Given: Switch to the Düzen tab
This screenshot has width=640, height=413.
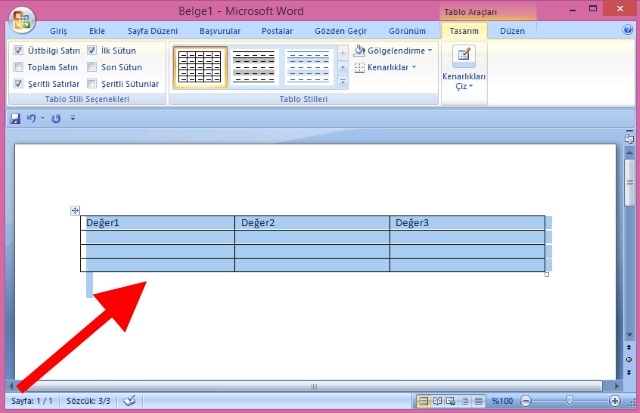Looking at the screenshot, I should point(512,31).
